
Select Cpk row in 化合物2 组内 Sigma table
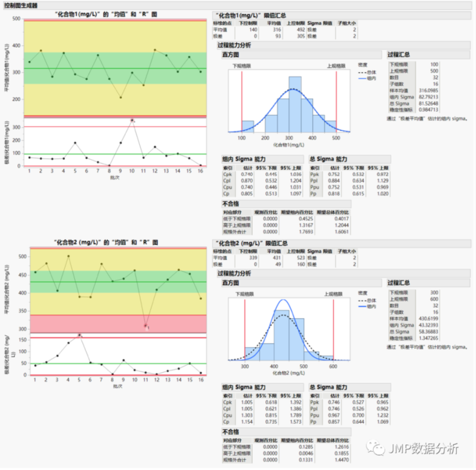[262, 402]
